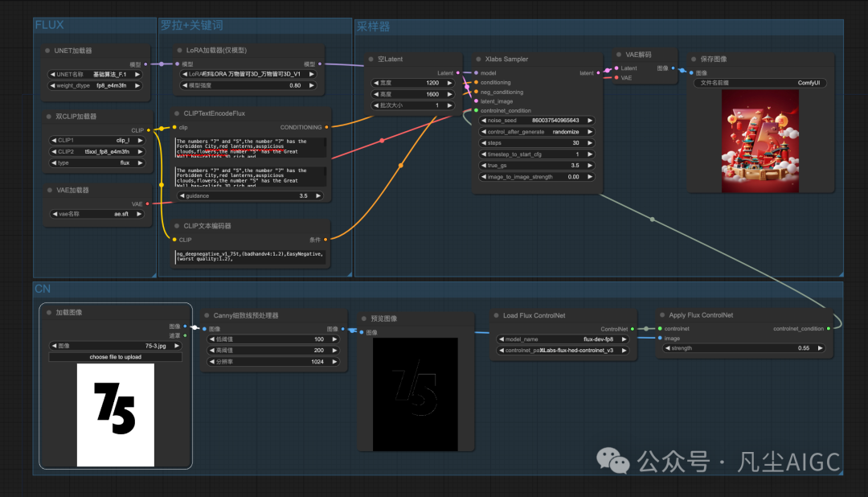Click the guidance 3.5 value field
Screen dimensions: 868x497
click(250, 195)
